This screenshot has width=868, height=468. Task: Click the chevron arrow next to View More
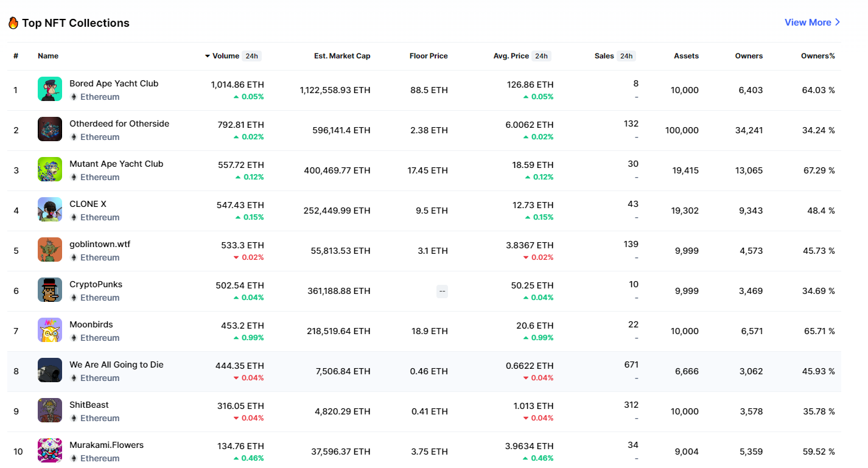pyautogui.click(x=838, y=22)
